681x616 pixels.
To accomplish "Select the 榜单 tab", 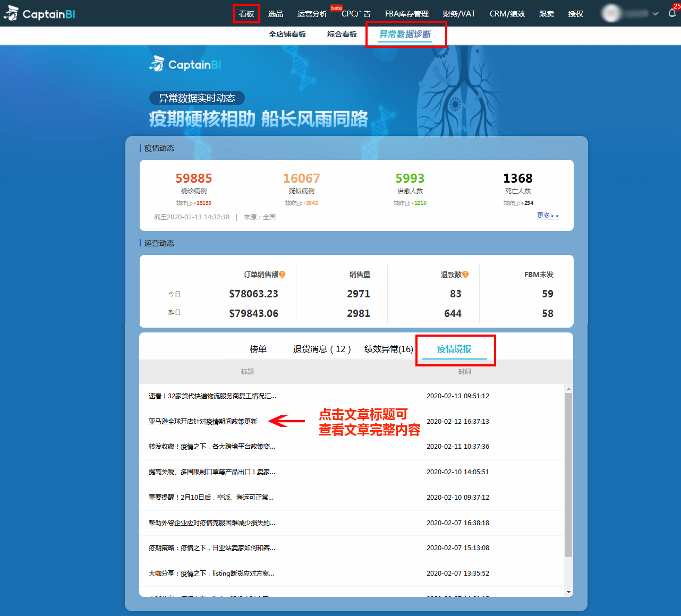I will pos(258,349).
